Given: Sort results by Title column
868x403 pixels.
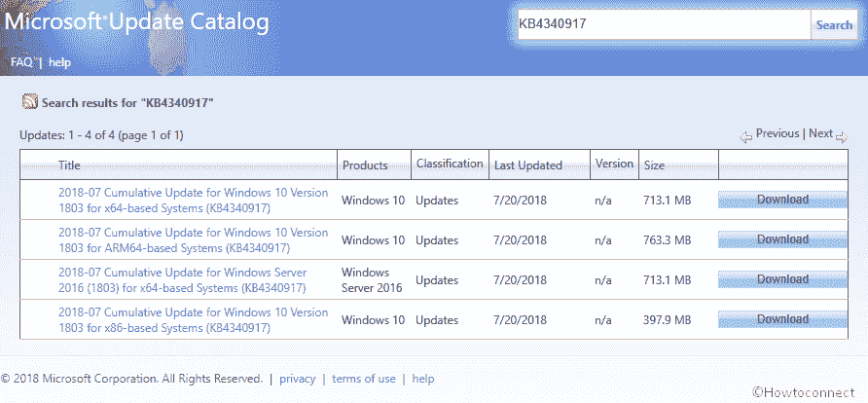Looking at the screenshot, I should (x=69, y=165).
